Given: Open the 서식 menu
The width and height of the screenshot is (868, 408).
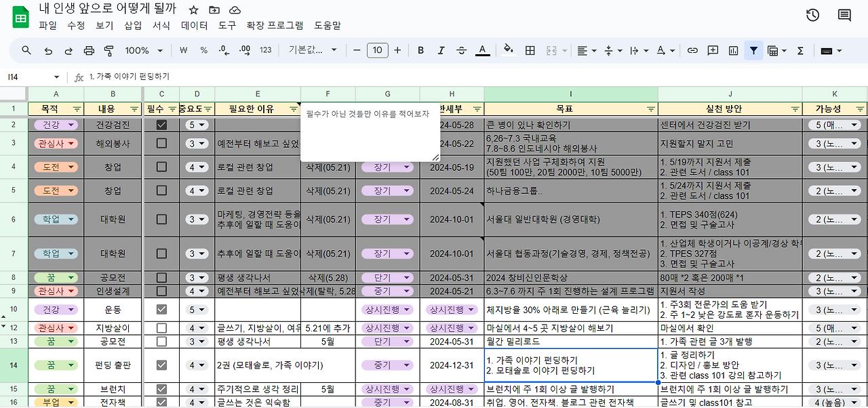Looking at the screenshot, I should pos(161,25).
